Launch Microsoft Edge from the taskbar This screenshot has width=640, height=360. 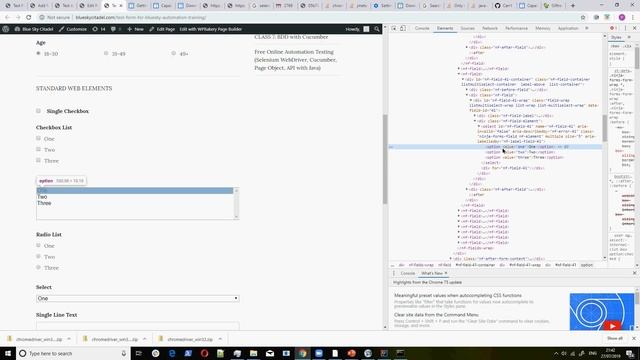click(172, 353)
